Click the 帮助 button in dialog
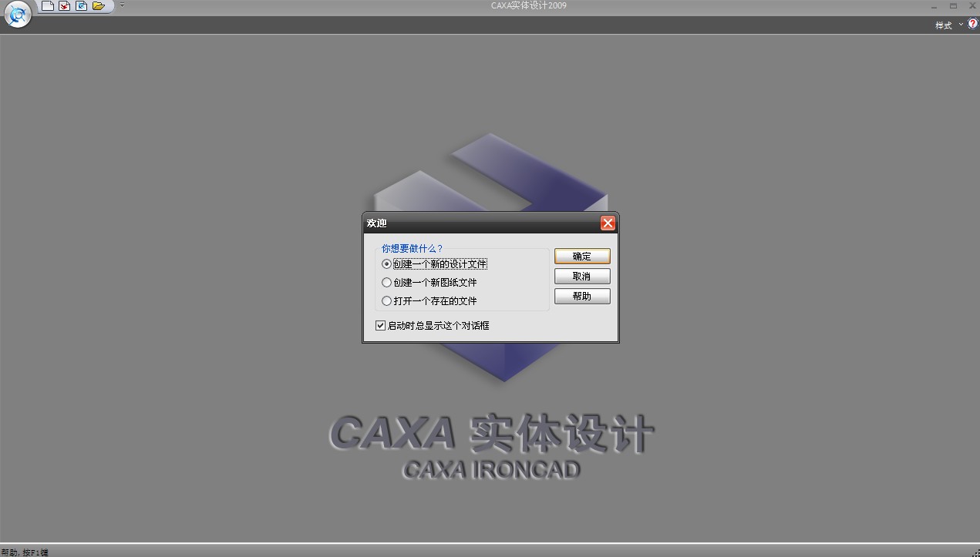Screen dimensions: 980x557 tap(582, 296)
